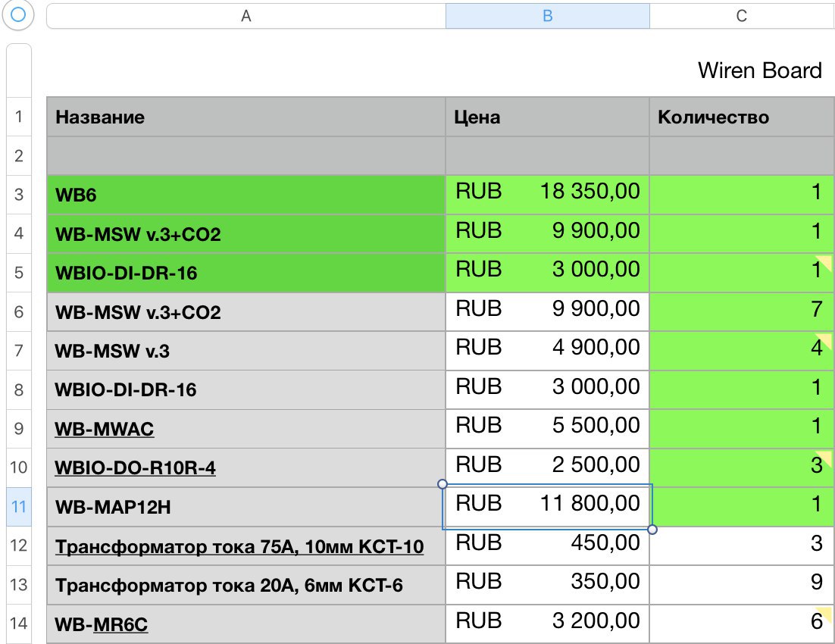Select the green WBIO-DI-DR-16 cell in row 5
The height and width of the screenshot is (644, 835).
[x=246, y=273]
